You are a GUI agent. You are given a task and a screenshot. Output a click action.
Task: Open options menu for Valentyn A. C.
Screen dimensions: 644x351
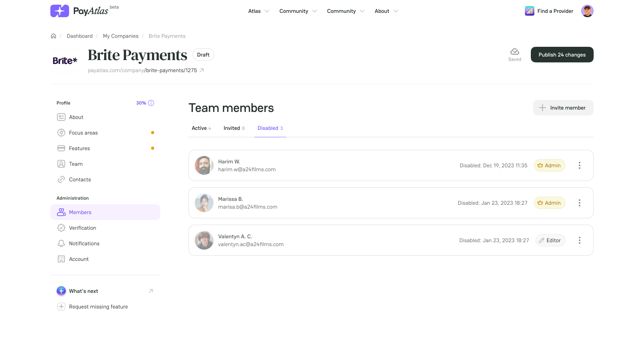pyautogui.click(x=580, y=240)
